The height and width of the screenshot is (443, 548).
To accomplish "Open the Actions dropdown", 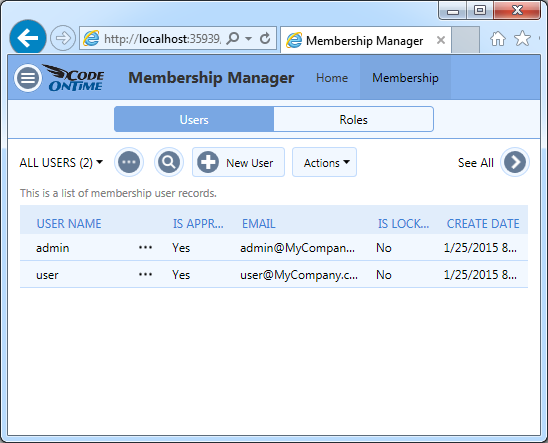I will pos(324,162).
